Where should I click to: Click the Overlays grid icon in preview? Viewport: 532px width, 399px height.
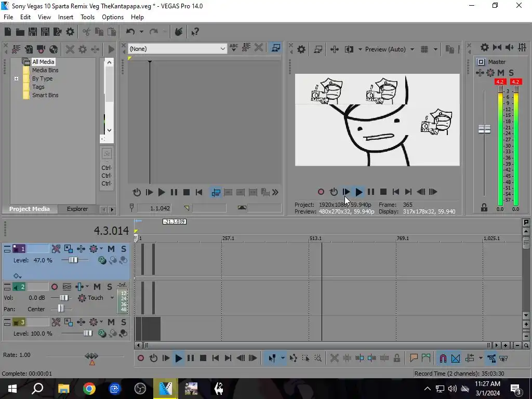click(x=424, y=49)
